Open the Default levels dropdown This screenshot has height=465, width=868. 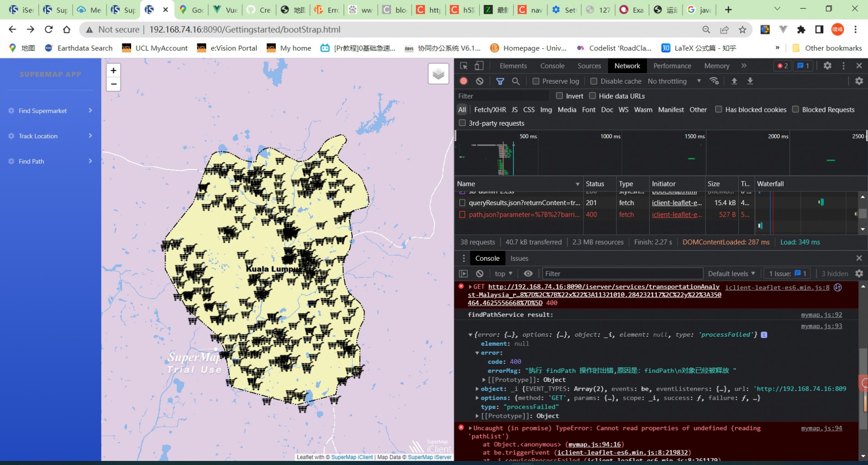coord(731,274)
